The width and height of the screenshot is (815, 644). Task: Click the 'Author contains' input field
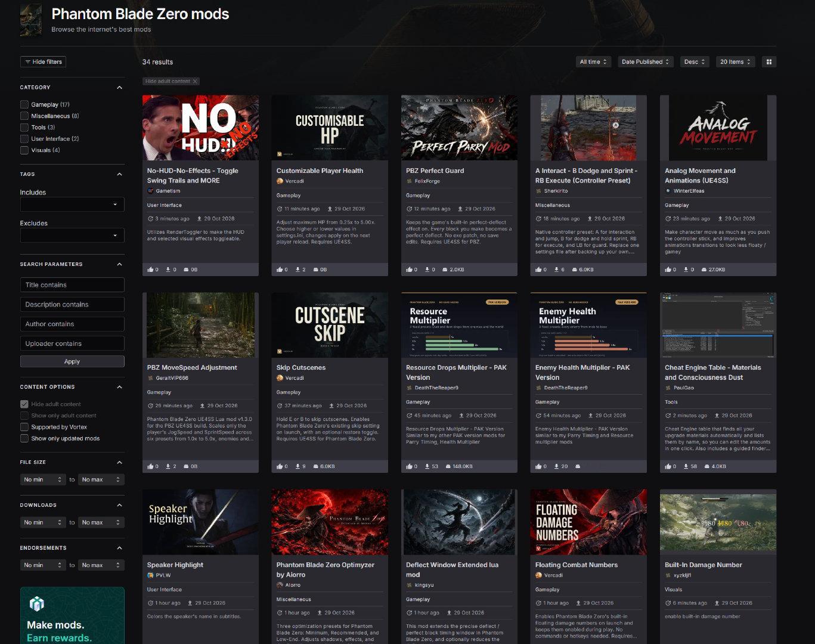[x=72, y=324]
